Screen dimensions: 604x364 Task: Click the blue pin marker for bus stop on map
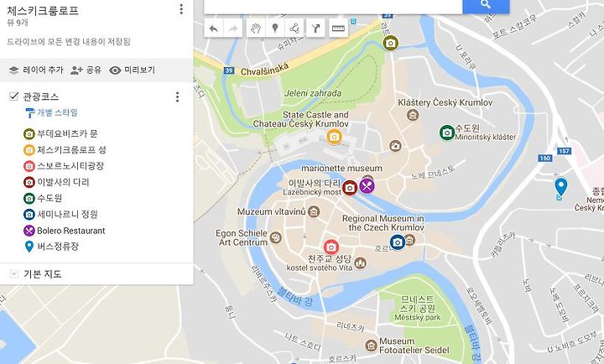[561, 186]
